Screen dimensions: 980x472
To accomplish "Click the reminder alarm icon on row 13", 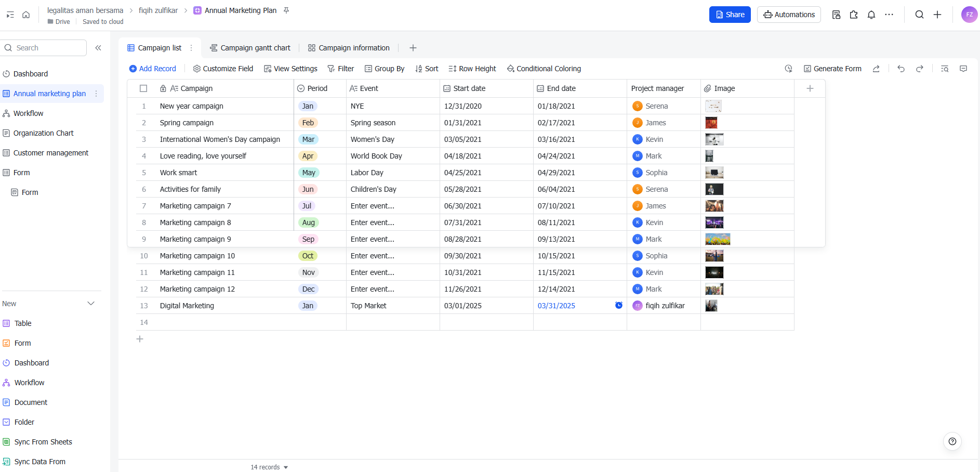I will (619, 305).
